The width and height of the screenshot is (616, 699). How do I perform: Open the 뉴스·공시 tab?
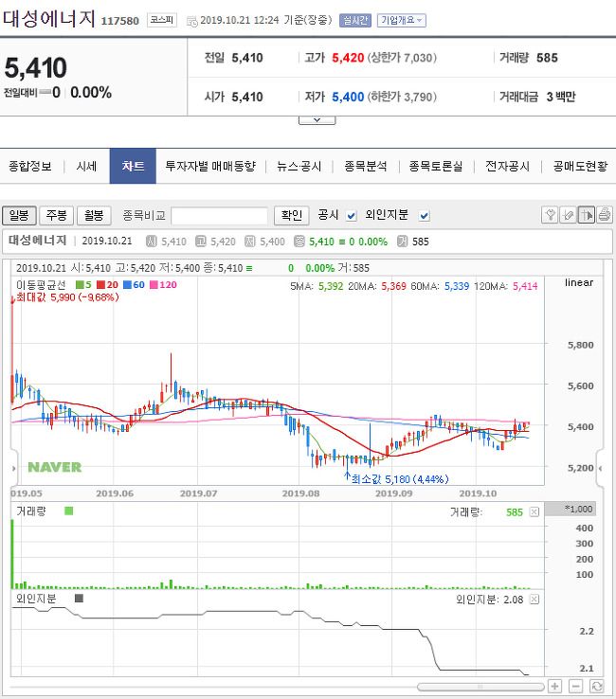click(299, 167)
